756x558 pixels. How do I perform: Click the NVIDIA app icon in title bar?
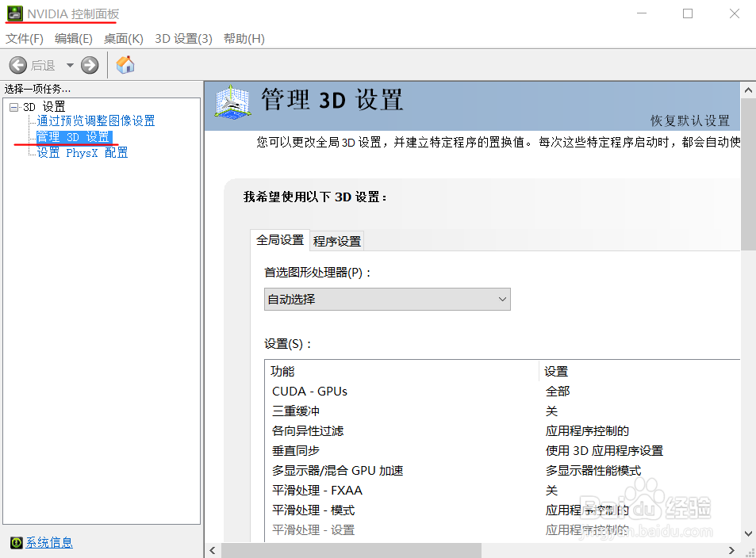pyautogui.click(x=14, y=13)
